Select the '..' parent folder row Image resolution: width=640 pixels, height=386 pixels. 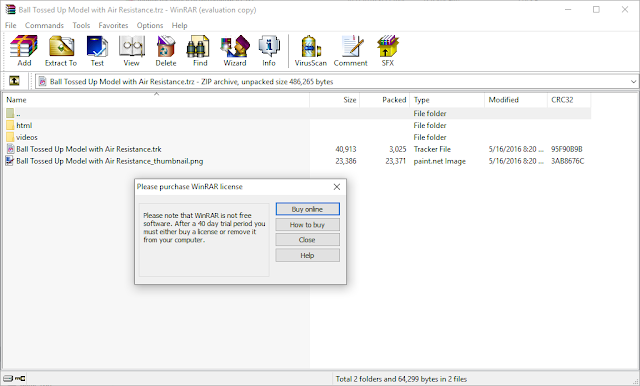pyautogui.click(x=297, y=113)
